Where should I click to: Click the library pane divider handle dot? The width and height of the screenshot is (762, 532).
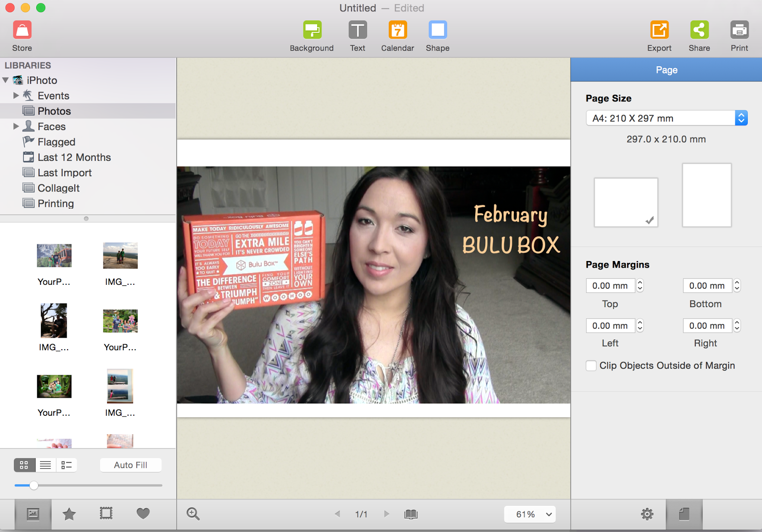86,219
